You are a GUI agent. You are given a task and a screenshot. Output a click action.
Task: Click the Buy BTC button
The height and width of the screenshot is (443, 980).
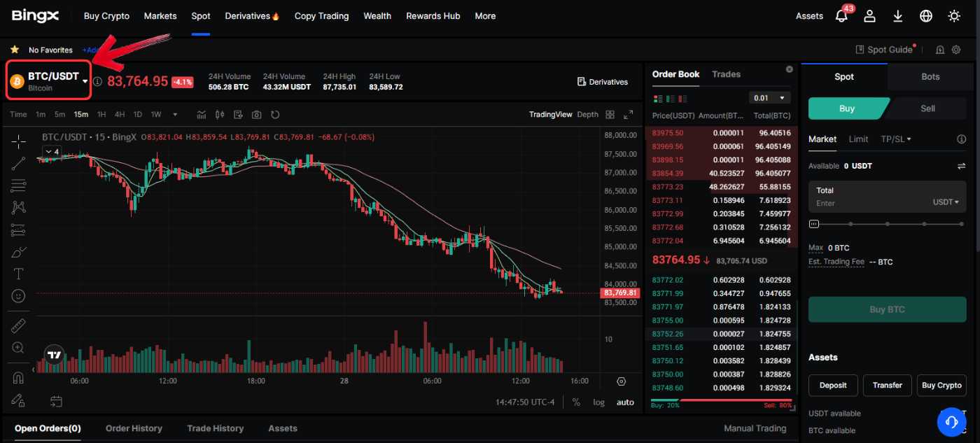[x=887, y=309]
